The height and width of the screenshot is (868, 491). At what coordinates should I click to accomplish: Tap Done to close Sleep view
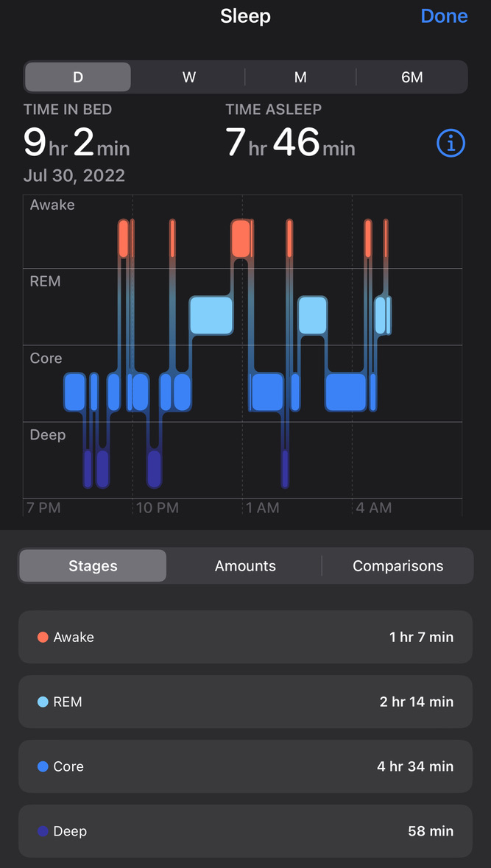pos(444,16)
